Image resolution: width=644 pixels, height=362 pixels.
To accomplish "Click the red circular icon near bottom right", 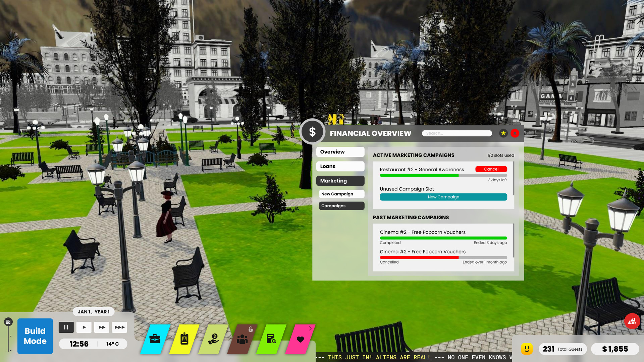I will (632, 321).
